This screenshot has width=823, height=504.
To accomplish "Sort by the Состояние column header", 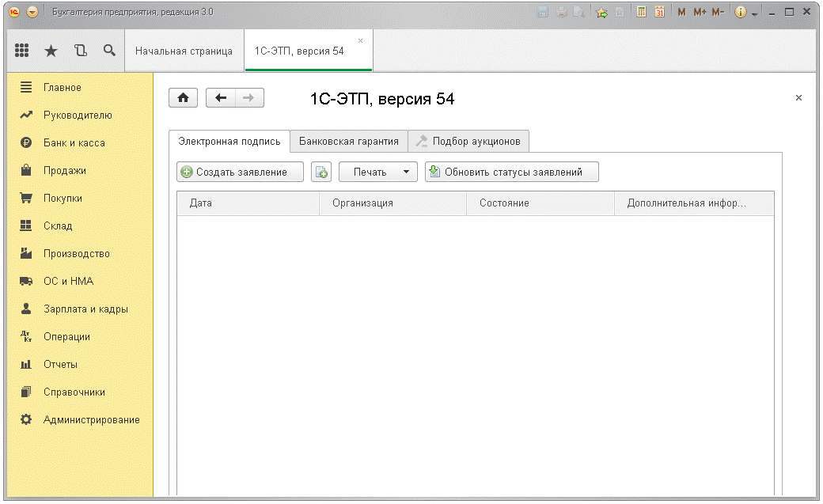I will [540, 203].
